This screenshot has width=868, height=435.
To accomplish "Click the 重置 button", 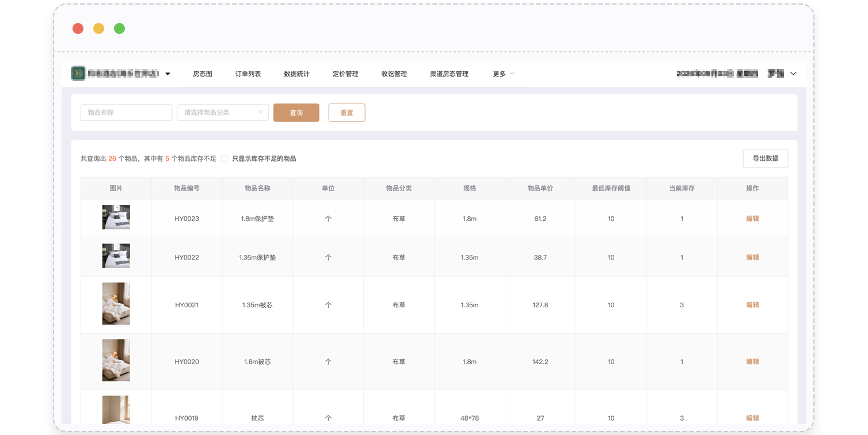I will 347,113.
